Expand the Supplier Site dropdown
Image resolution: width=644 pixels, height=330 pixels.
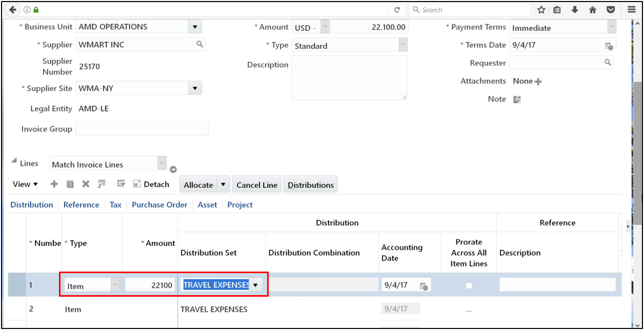[195, 88]
